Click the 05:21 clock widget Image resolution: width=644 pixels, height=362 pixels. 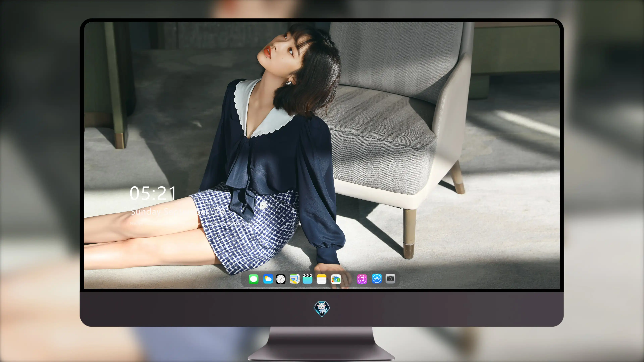point(153,193)
